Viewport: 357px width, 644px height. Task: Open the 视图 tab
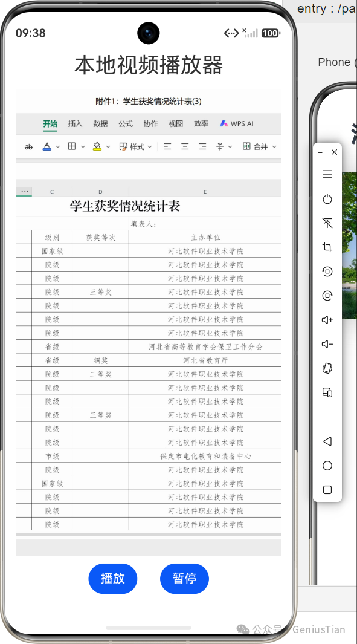coord(176,123)
